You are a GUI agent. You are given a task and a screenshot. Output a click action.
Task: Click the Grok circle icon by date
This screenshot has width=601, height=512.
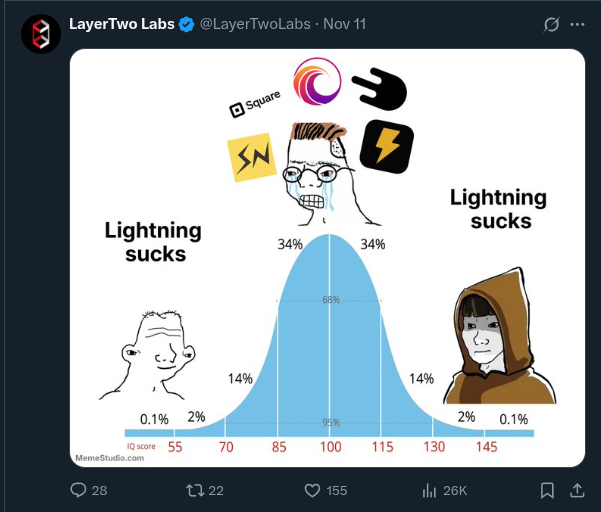[548, 24]
